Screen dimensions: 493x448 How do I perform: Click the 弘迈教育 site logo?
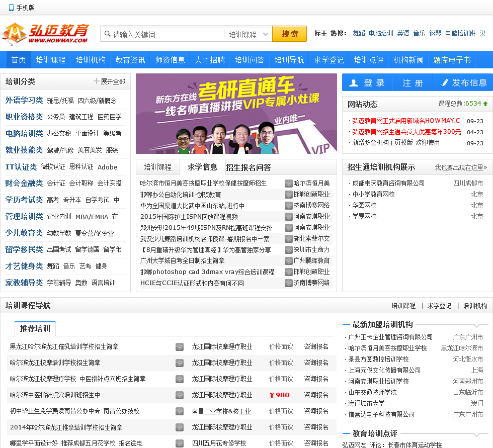tap(46, 34)
